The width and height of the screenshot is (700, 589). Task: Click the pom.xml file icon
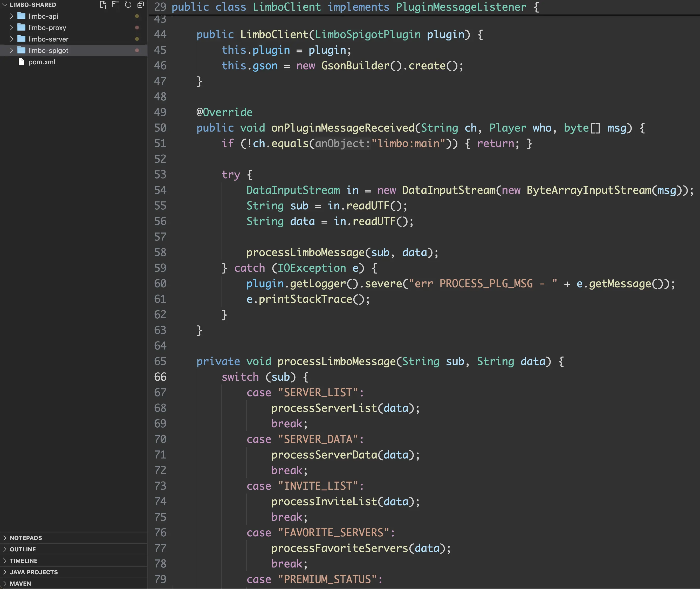(x=21, y=62)
